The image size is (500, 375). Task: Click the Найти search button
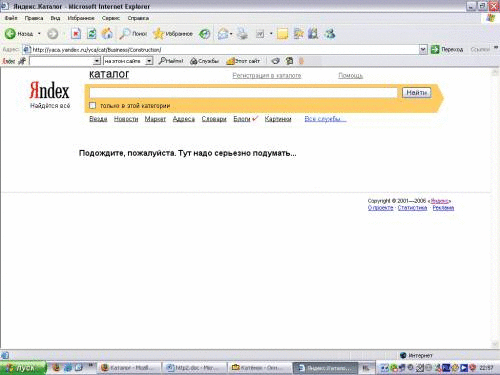click(416, 92)
